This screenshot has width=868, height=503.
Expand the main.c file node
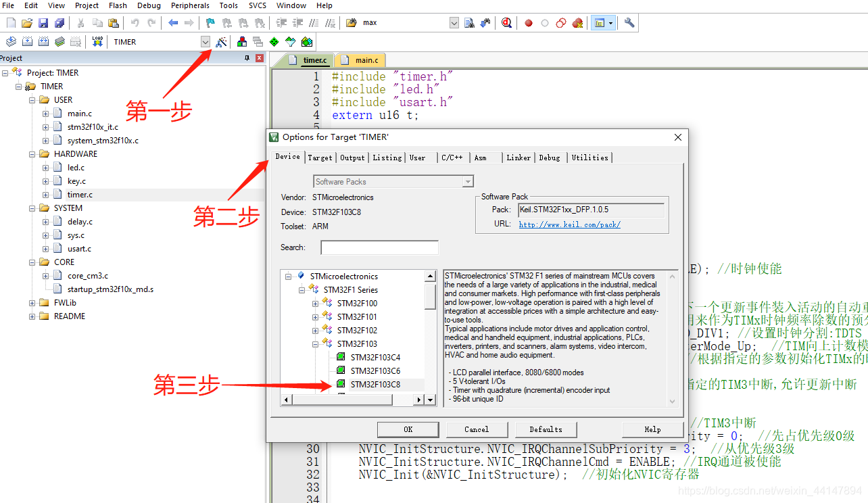coord(45,114)
